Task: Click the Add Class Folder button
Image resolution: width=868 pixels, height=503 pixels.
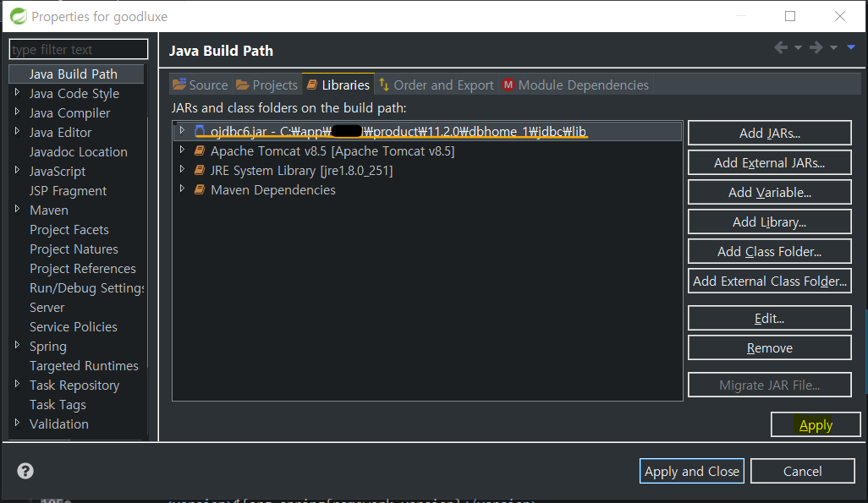Action: pyautogui.click(x=770, y=251)
